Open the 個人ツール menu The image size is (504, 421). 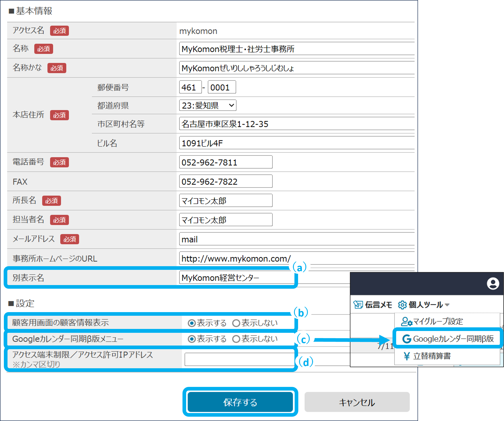(424, 305)
